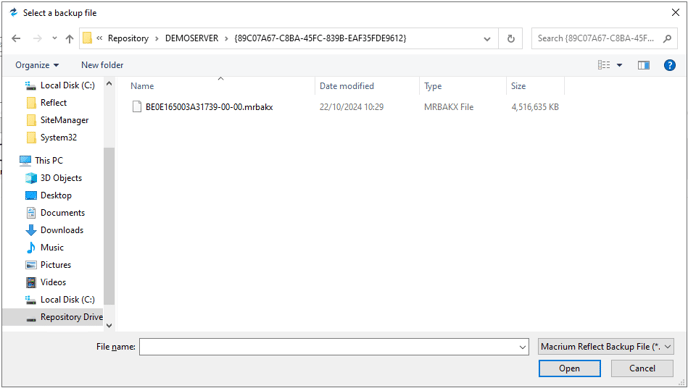Toggle the preview pane

[x=644, y=65]
